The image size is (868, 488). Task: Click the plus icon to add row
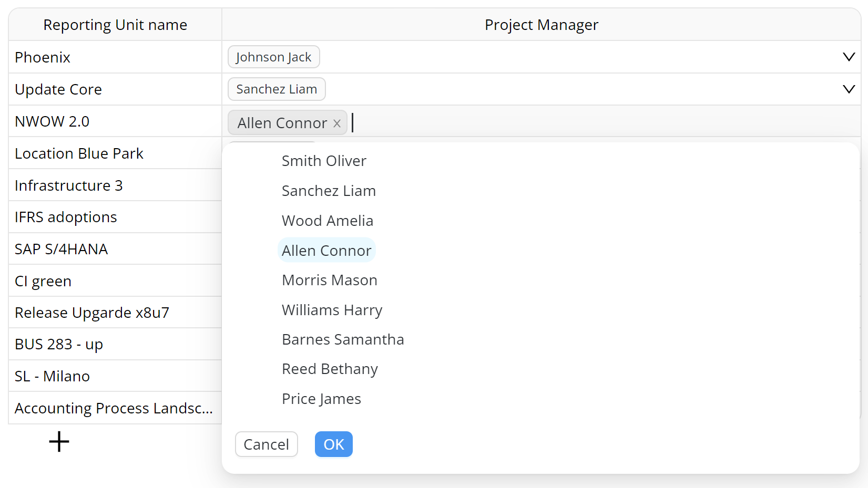pos(59,442)
